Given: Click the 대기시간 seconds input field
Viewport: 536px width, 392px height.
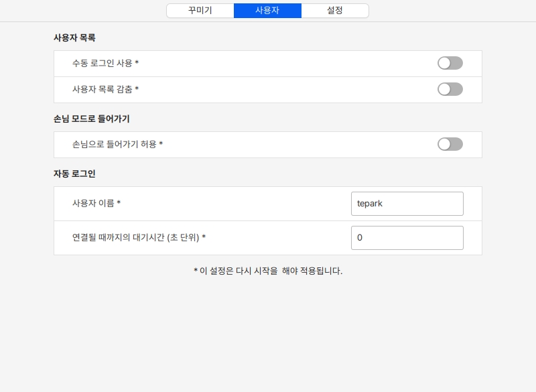Looking at the screenshot, I should click(x=407, y=238).
